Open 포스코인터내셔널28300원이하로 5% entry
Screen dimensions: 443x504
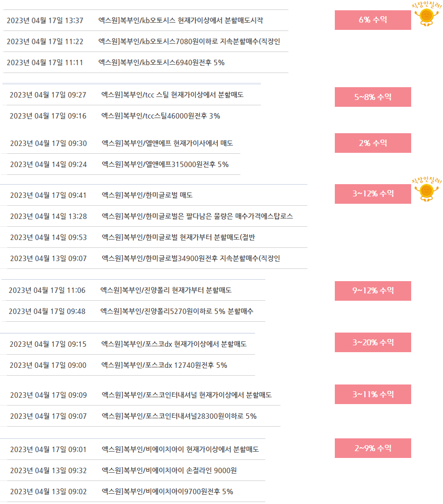[x=140, y=416]
